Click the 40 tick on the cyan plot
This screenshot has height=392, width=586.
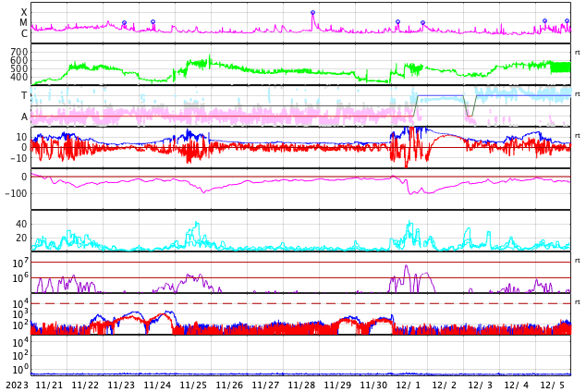pos(21,224)
